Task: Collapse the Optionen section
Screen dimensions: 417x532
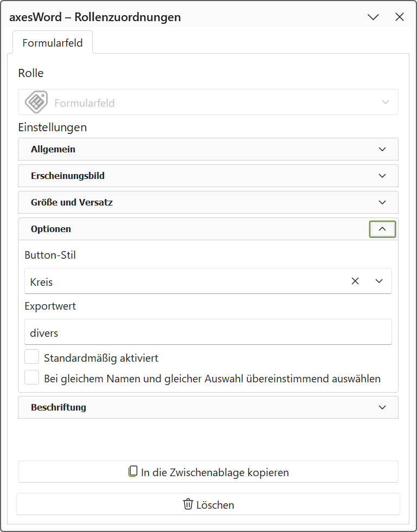Action: pyautogui.click(x=382, y=229)
